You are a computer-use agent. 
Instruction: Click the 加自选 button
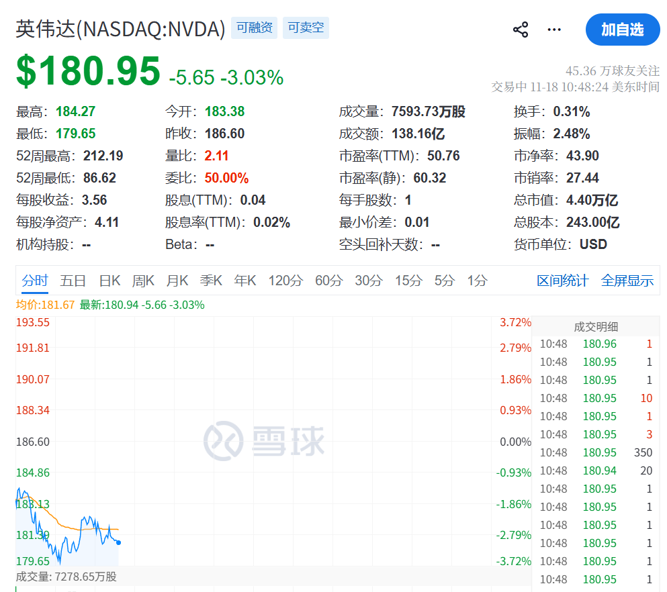coord(622,30)
